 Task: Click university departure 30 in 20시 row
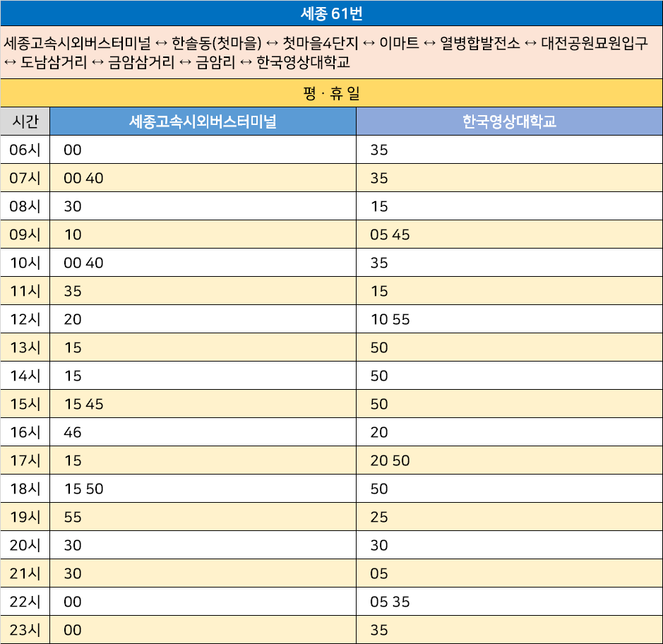click(379, 545)
